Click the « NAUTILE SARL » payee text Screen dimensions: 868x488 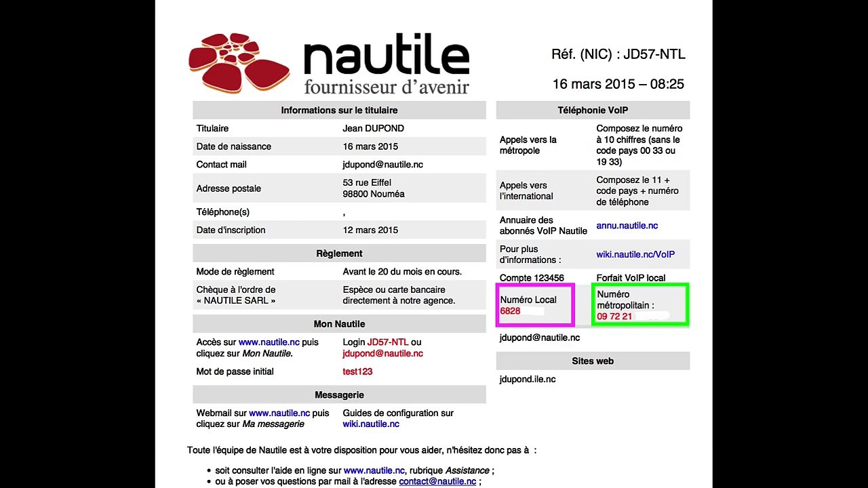[236, 300]
